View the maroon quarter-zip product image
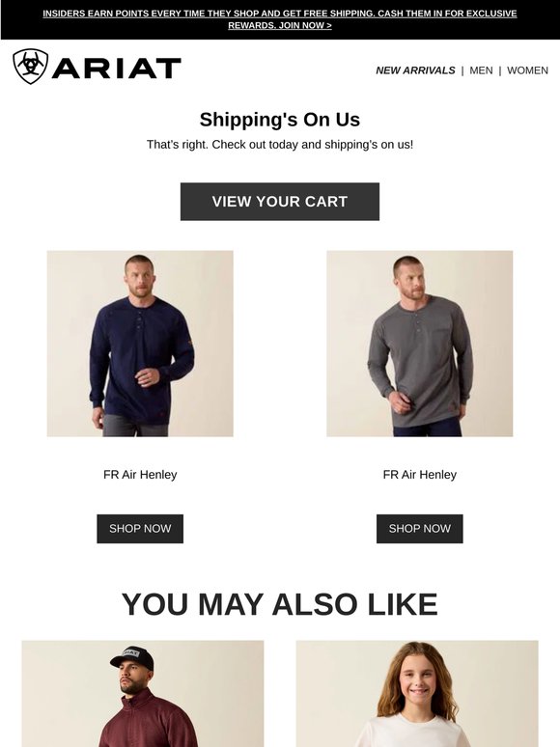The width and height of the screenshot is (560, 747). pos(143,694)
